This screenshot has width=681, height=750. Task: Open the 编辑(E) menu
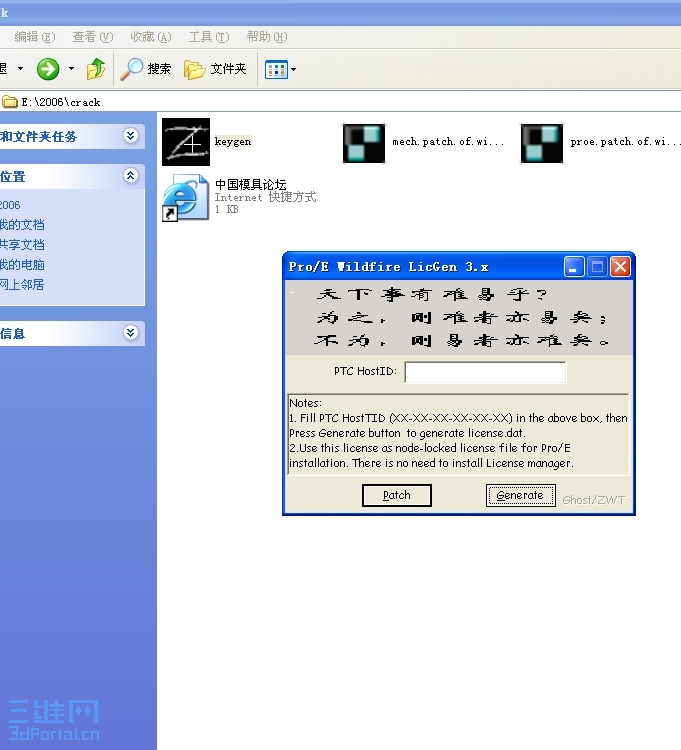pos(35,37)
